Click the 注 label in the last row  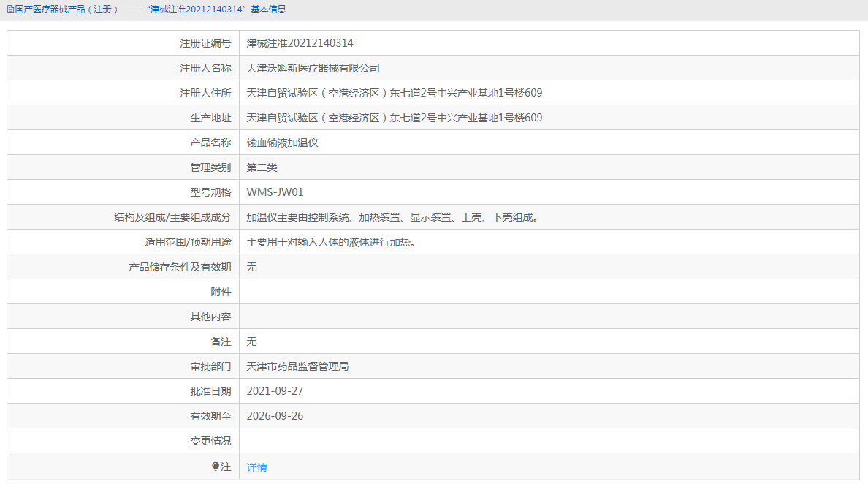click(226, 467)
